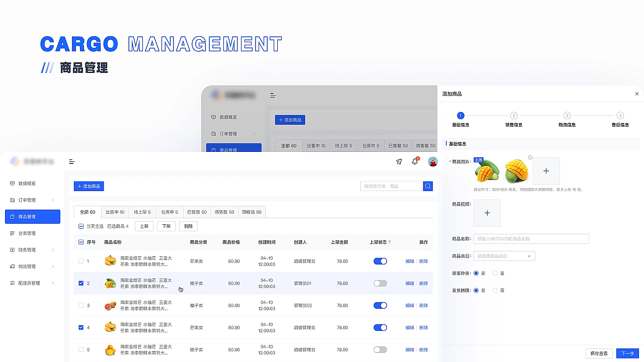
Task: Switch to the 回收站 50 tab
Action: 252,212
